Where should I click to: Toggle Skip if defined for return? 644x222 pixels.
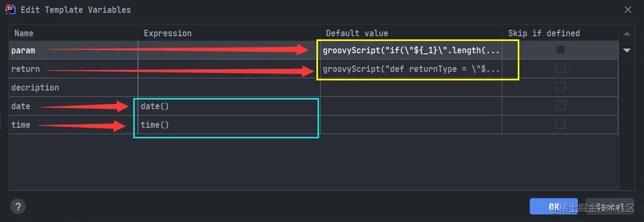pyautogui.click(x=560, y=68)
